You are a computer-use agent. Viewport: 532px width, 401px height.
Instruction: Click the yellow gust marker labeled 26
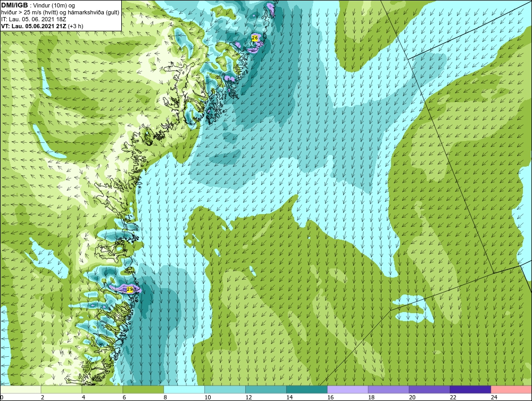255,38
